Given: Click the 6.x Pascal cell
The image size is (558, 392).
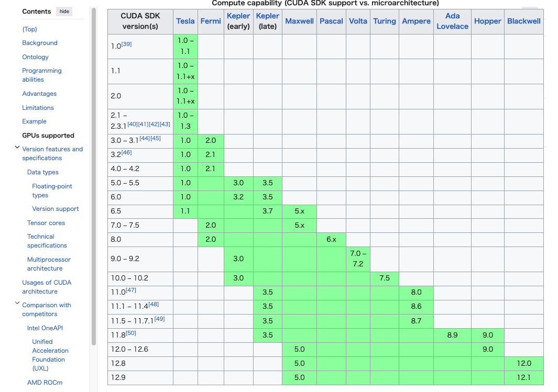Looking at the screenshot, I should [331, 240].
